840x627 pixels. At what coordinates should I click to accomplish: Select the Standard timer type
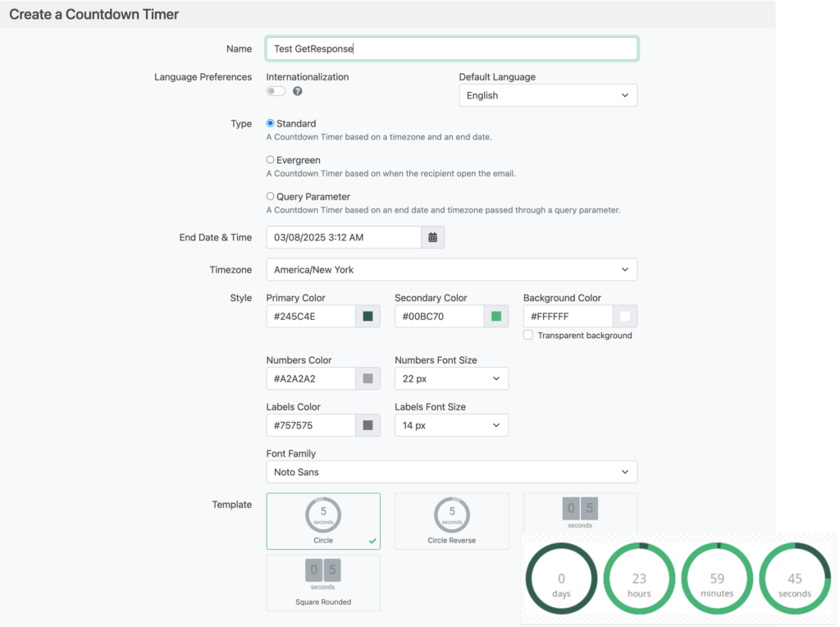point(270,123)
